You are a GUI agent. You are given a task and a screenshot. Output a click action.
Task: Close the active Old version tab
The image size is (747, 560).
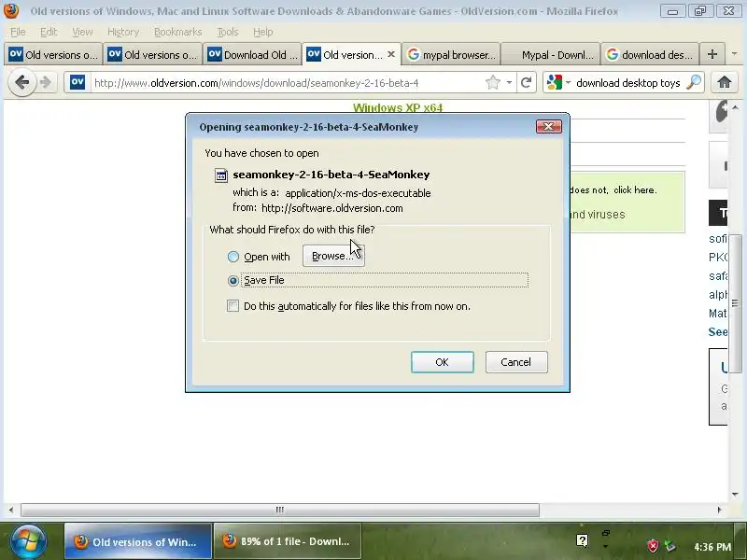[391, 54]
